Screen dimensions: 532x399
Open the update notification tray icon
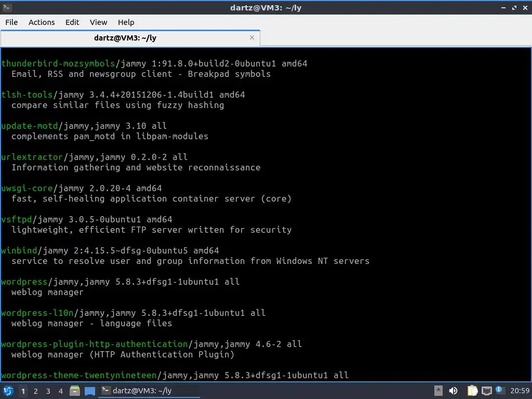[500, 390]
